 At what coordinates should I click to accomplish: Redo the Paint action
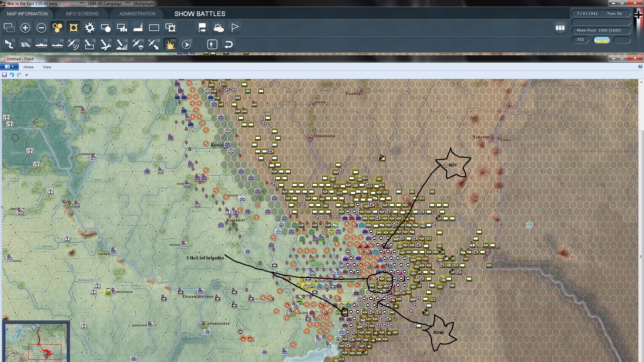pyautogui.click(x=19, y=75)
